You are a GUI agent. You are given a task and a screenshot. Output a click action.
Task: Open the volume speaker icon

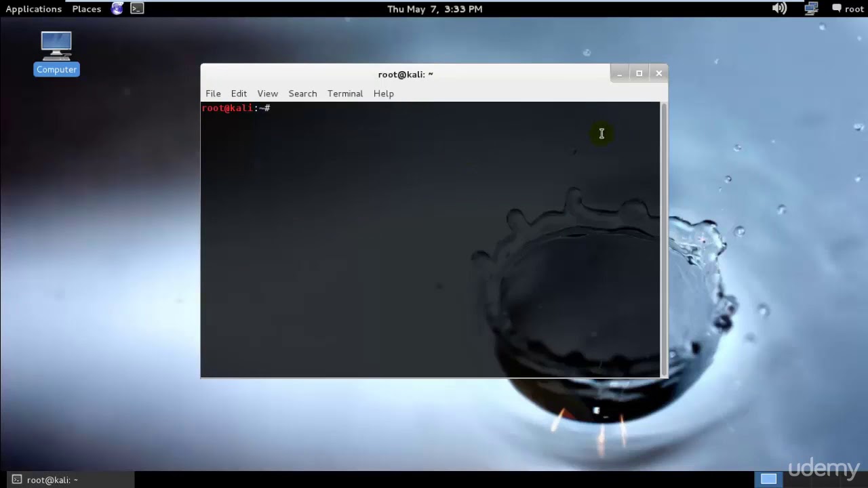pyautogui.click(x=779, y=9)
